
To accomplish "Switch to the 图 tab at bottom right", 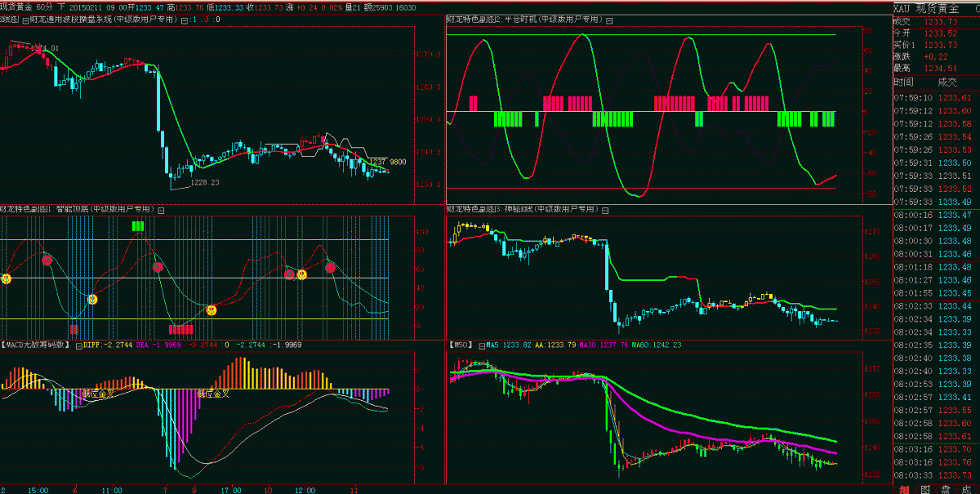I will 925,489.
